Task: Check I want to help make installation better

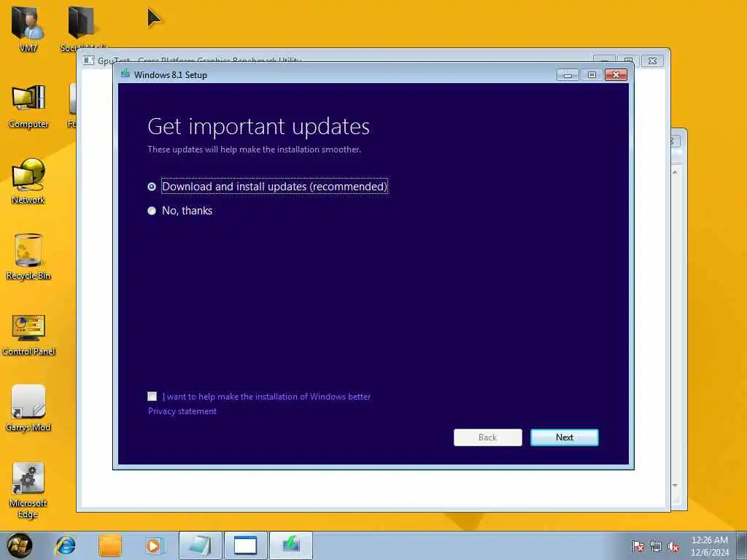Action: (x=152, y=396)
